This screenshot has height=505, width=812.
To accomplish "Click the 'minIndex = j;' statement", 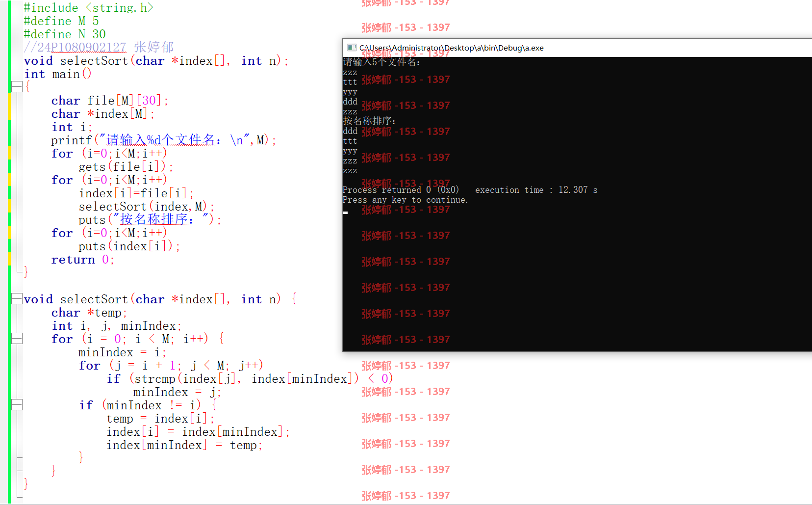I will (x=177, y=392).
